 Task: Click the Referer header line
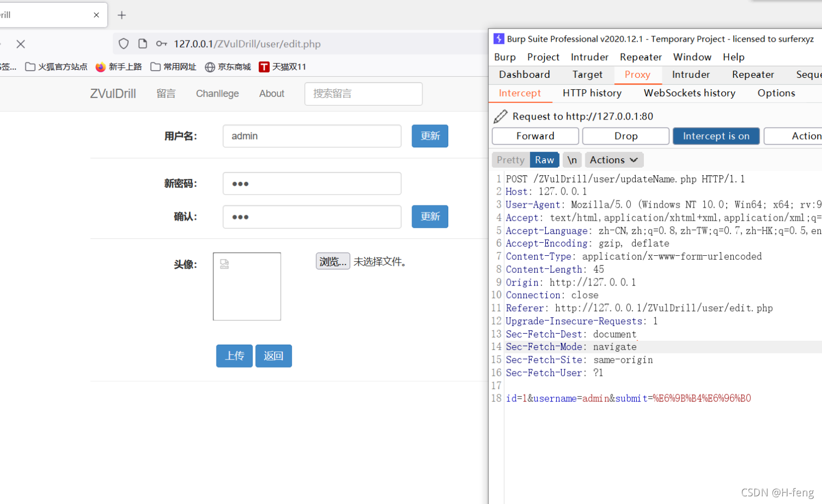639,308
